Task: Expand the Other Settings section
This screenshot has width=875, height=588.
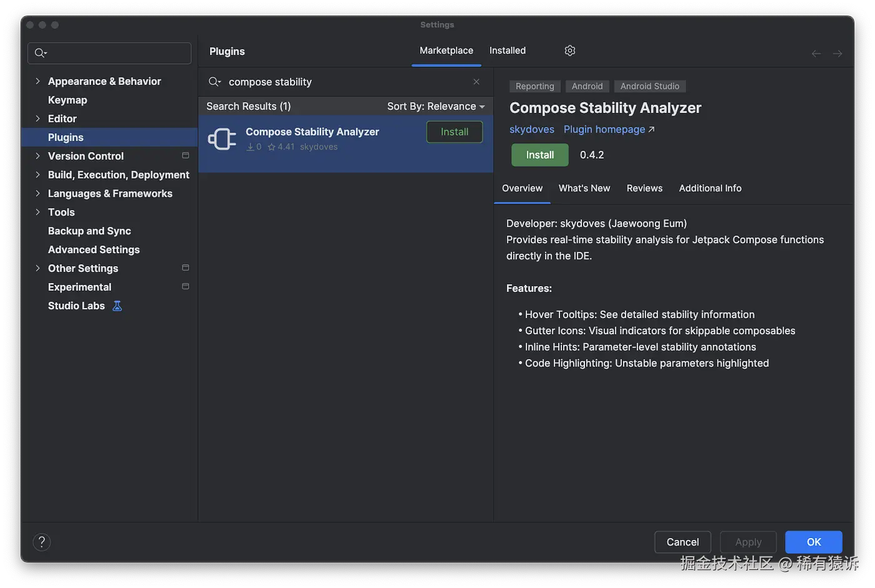Action: (37, 268)
